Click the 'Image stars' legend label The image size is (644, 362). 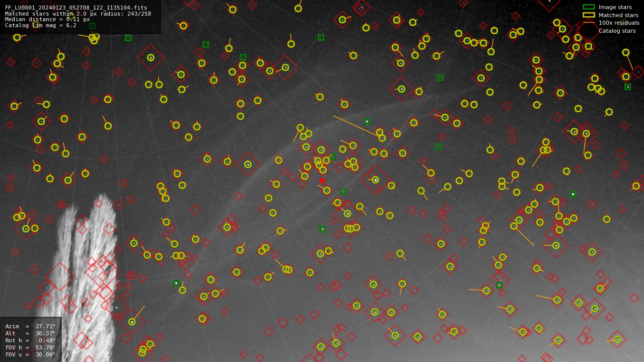tap(615, 8)
